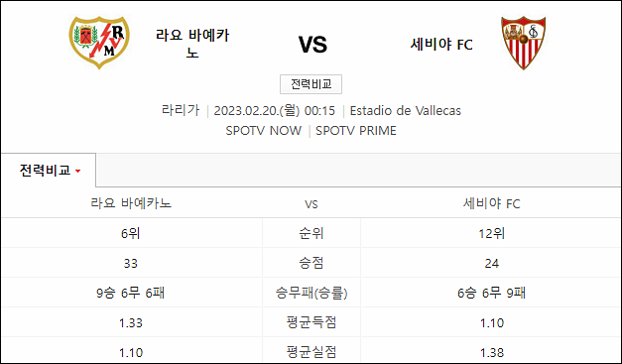622x364 pixels.
Task: Click the SPOTV PRIME broadcast text
Action: 356,131
